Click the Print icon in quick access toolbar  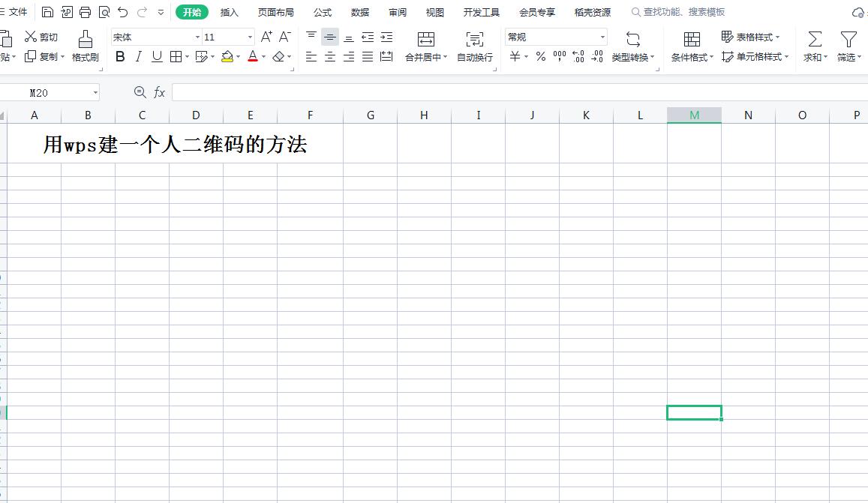[x=85, y=12]
